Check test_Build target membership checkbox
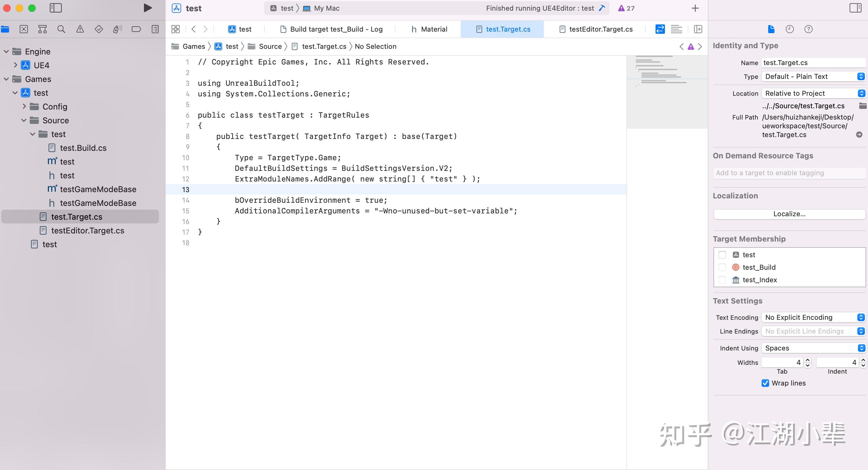Screen dimensions: 868x470 click(x=722, y=267)
